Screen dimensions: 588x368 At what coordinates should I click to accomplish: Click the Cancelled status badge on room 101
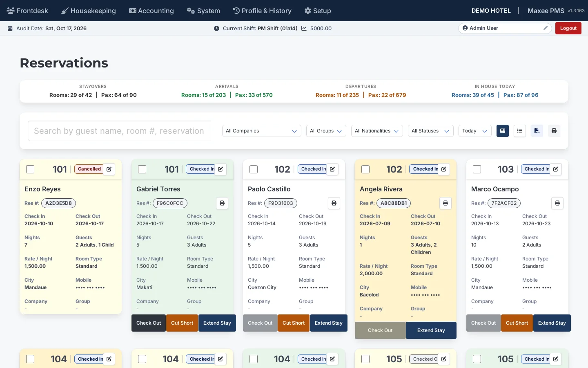(89, 169)
